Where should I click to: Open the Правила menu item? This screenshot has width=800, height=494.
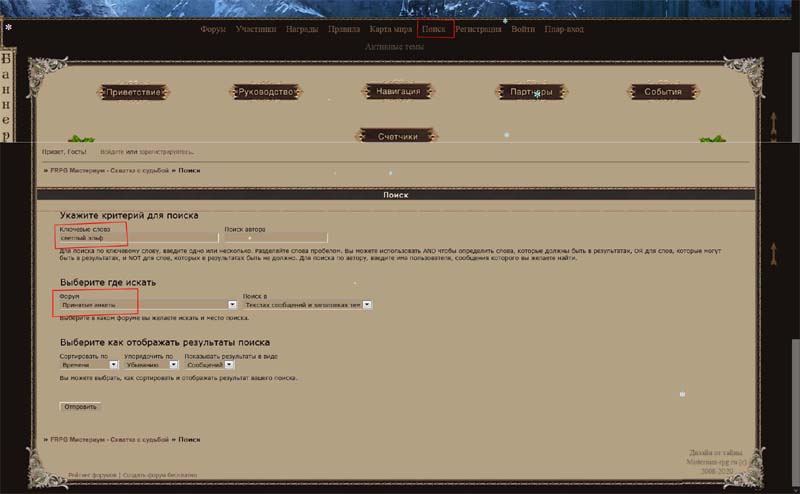344,29
